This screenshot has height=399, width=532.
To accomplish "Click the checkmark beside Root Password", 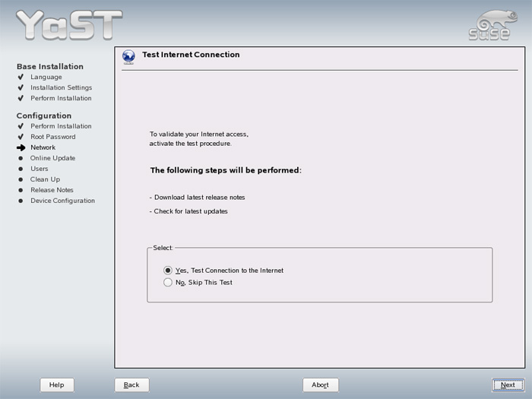I will pyautogui.click(x=21, y=137).
